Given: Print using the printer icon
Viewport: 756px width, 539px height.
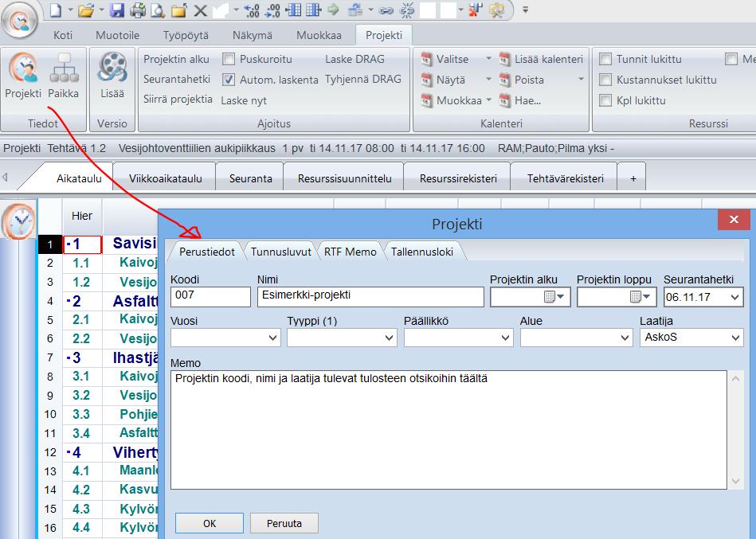Looking at the screenshot, I should pos(138,10).
